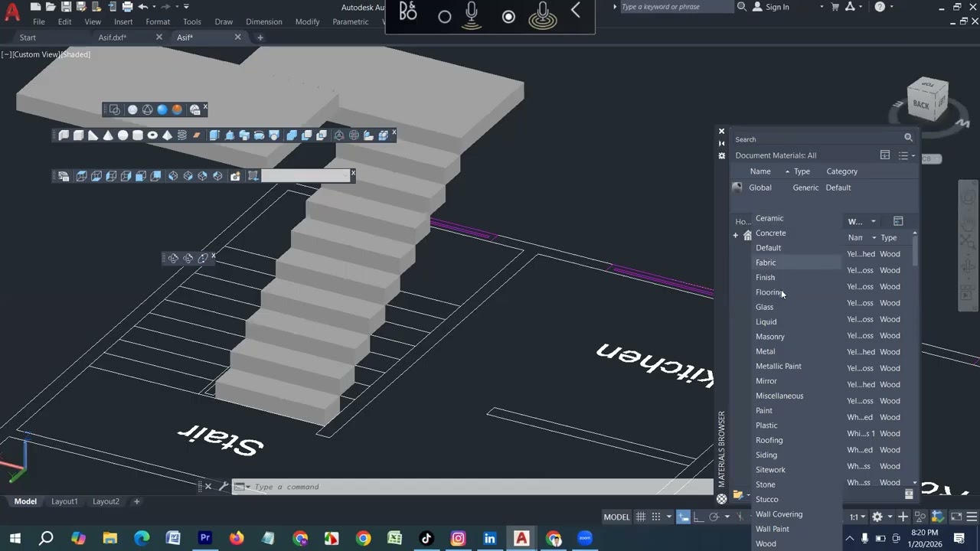Image resolution: width=980 pixels, height=551 pixels.
Task: Select the Helix tool
Action: [x=182, y=135]
